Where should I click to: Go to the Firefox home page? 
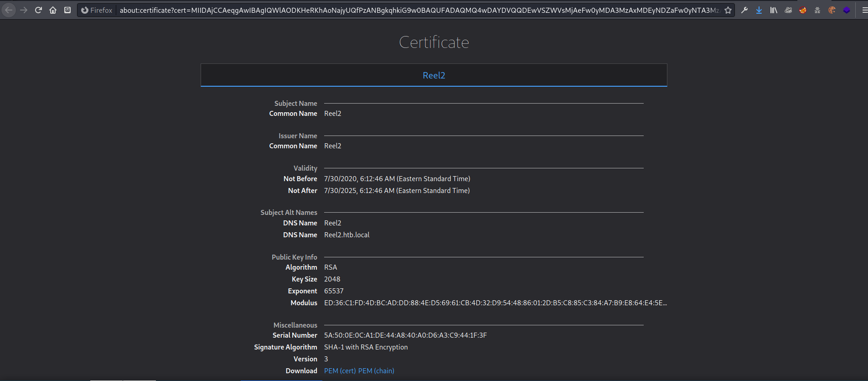53,10
